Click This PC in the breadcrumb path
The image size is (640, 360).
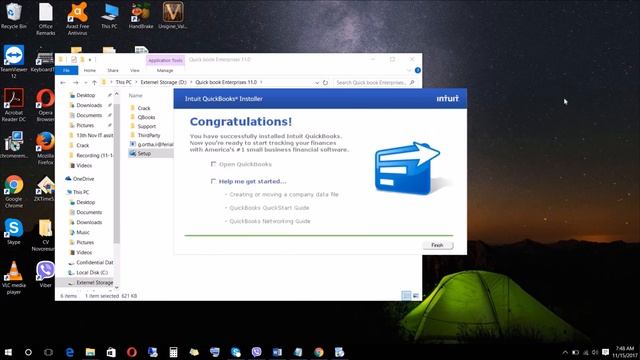(124, 82)
